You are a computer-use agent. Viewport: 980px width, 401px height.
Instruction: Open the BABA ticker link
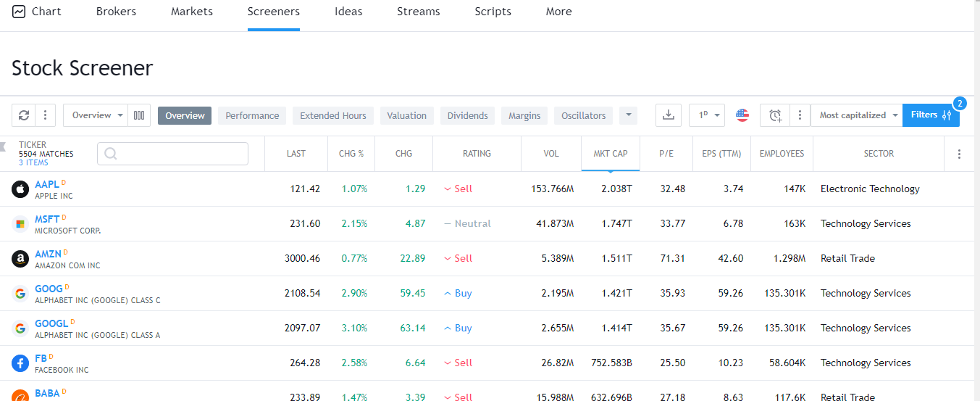click(x=48, y=393)
